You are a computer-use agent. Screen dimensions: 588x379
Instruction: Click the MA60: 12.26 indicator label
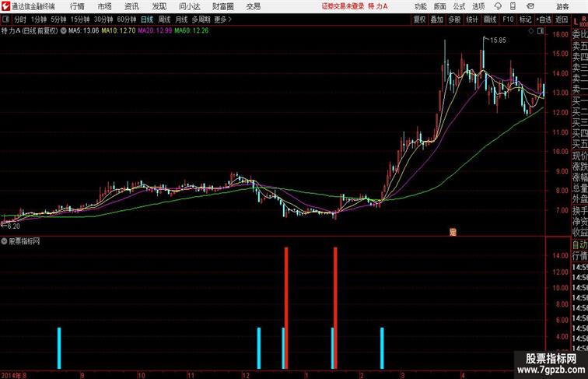coord(191,31)
